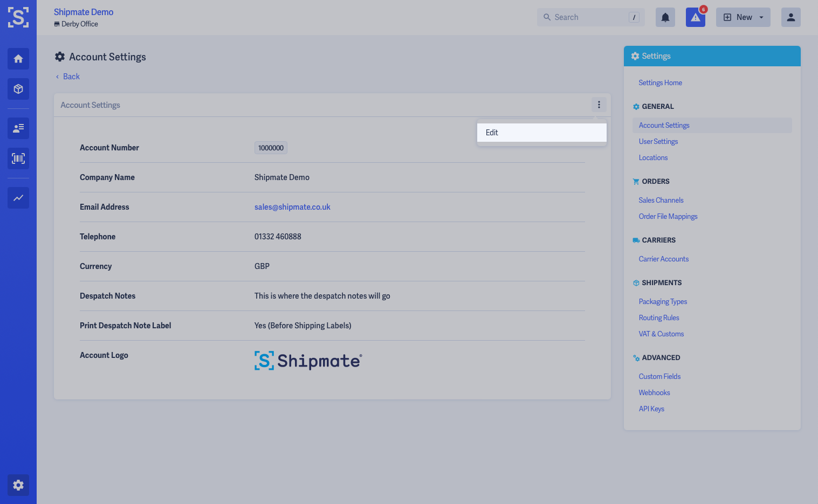
Task: Click the sales@shipmate.co.uk email link
Action: pyautogui.click(x=292, y=207)
